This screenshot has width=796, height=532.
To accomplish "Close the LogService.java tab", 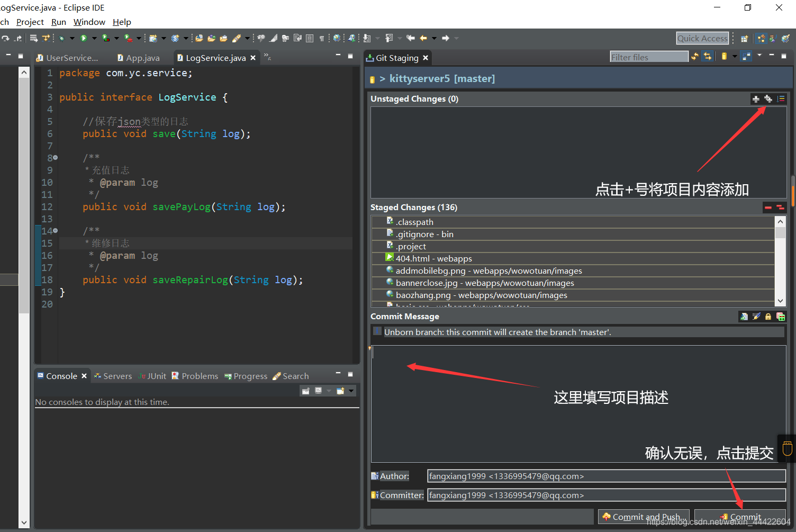I will click(253, 58).
